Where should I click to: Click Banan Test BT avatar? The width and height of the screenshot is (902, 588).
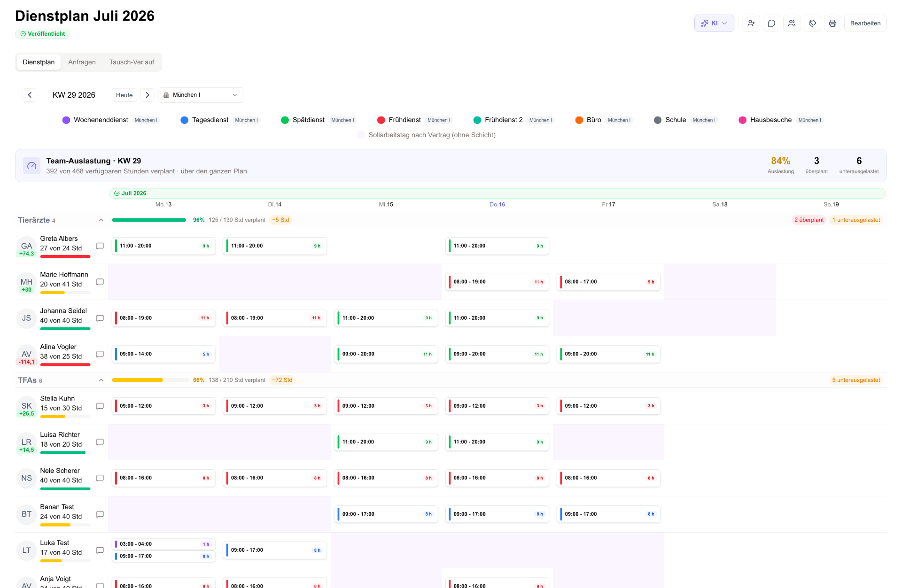click(x=27, y=514)
